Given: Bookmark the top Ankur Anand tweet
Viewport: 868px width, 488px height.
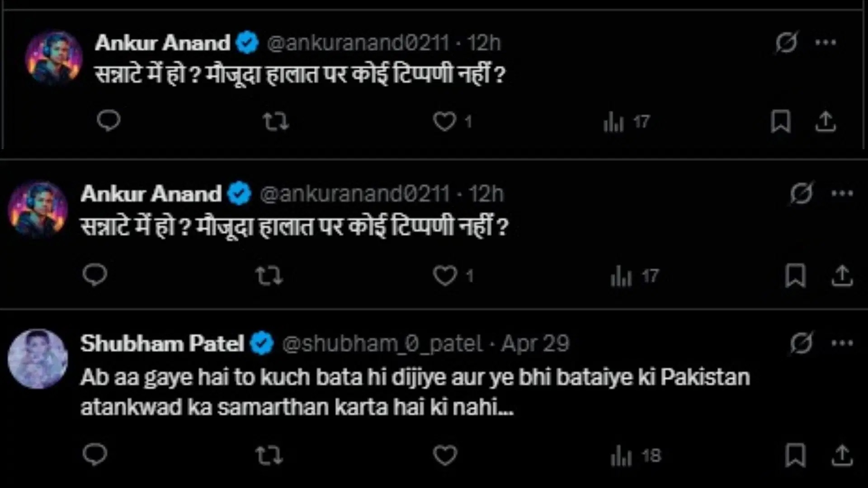Looking at the screenshot, I should [780, 122].
